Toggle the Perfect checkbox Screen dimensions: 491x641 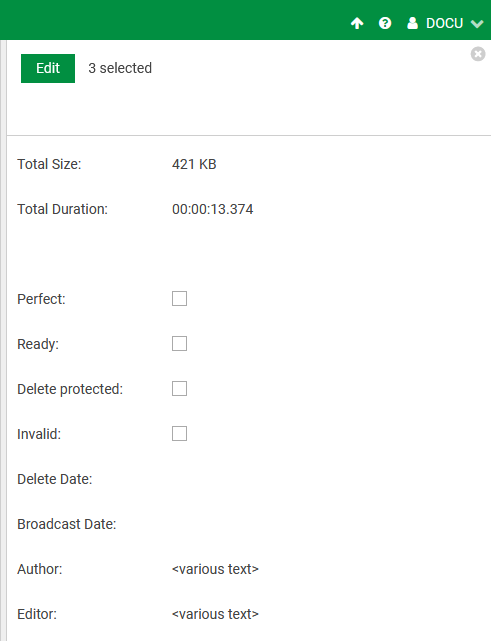pyautogui.click(x=179, y=298)
